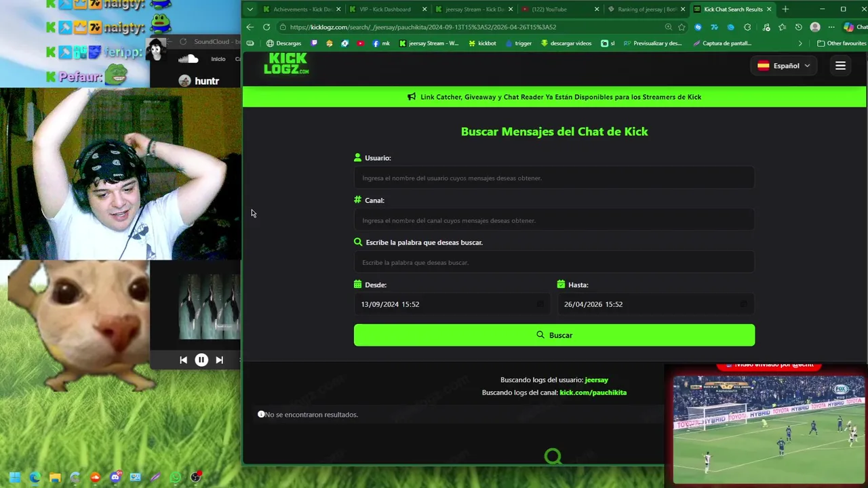Screen dimensions: 868x488
Task: Open the hamburger menu on KickLogz
Action: (840, 66)
